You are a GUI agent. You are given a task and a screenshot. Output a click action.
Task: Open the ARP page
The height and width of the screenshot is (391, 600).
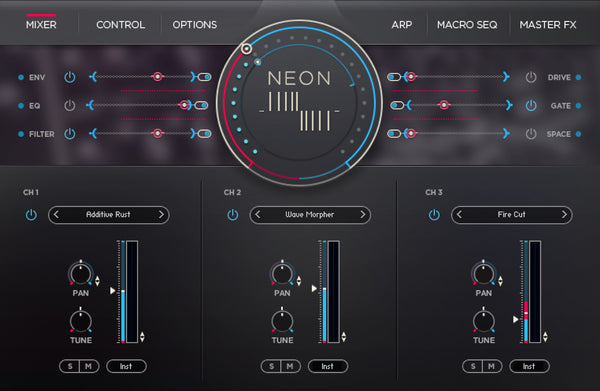click(402, 25)
